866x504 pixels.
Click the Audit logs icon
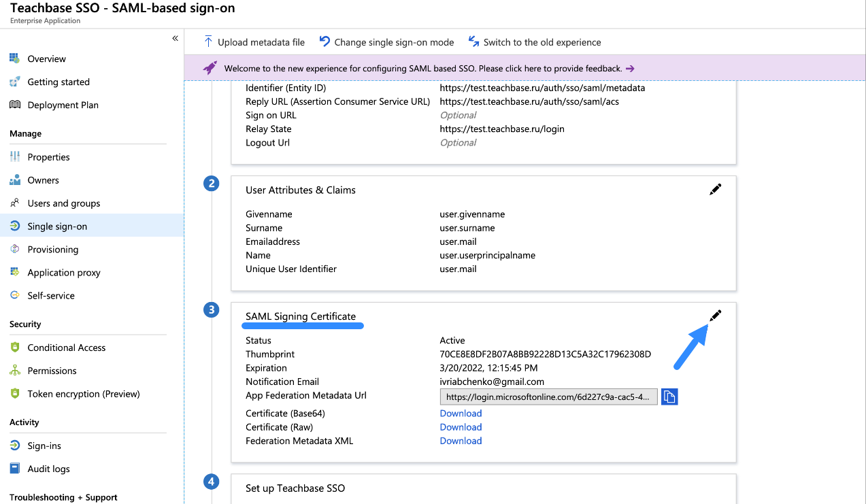point(15,469)
